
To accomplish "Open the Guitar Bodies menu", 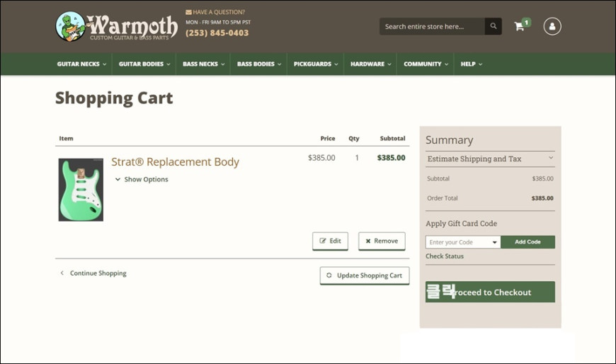I will 144,64.
